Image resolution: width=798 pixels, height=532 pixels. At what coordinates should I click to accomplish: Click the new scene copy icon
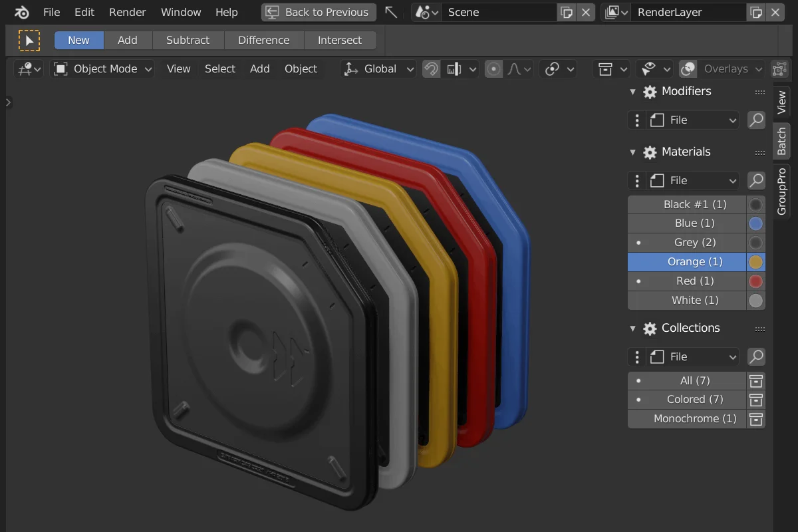point(566,12)
